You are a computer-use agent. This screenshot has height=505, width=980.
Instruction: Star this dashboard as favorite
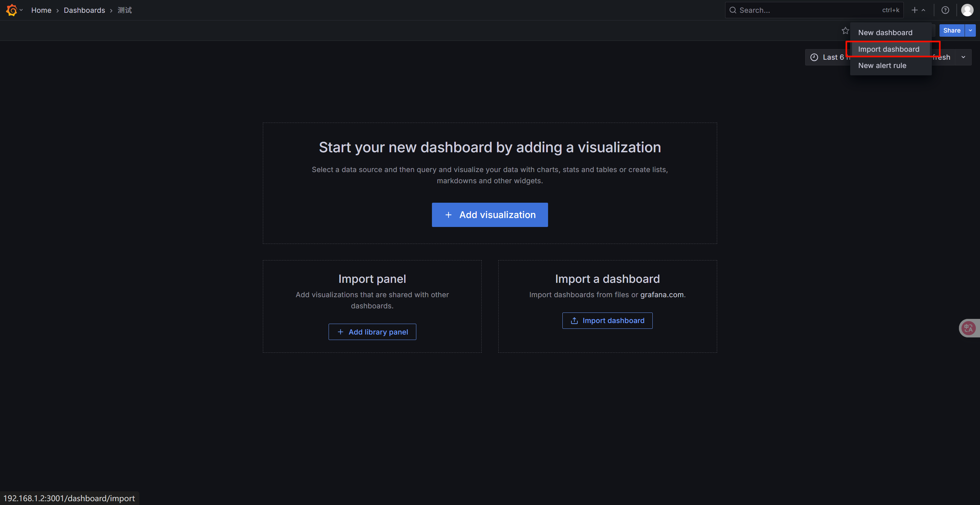845,30
